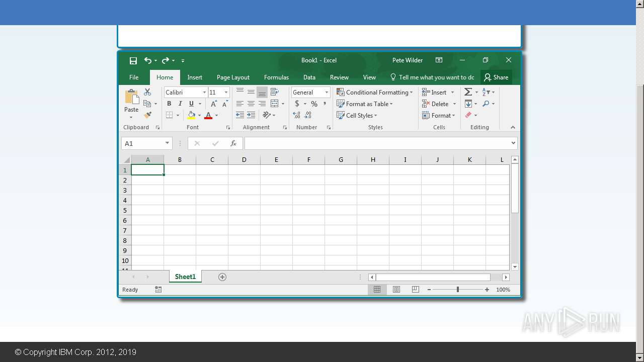The height and width of the screenshot is (362, 644).
Task: Decrease decimal places
Action: [x=308, y=115]
